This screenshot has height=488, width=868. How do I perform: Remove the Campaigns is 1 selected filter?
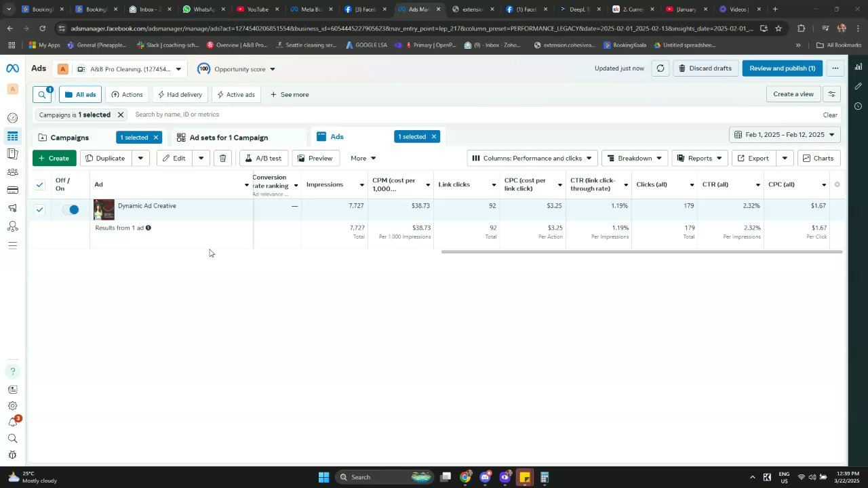click(121, 115)
